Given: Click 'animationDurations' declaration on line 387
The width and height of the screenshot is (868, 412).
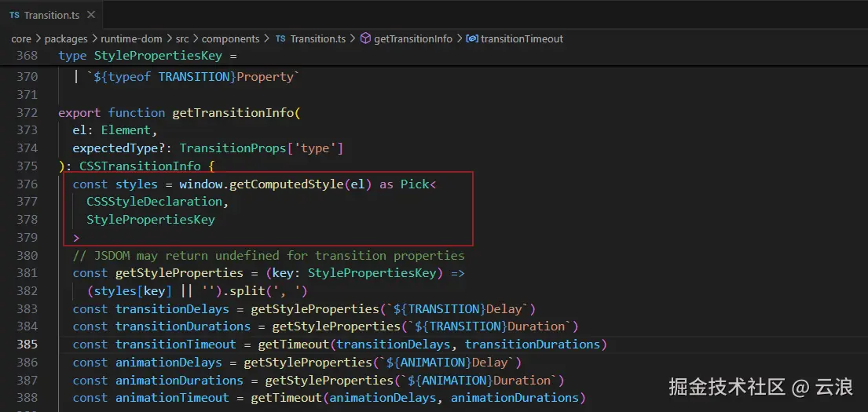Looking at the screenshot, I should [179, 381].
